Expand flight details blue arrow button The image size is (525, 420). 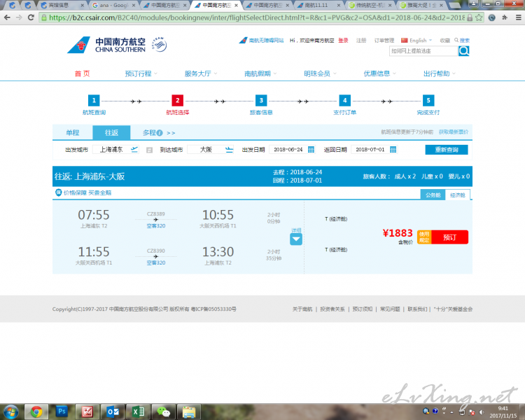click(296, 239)
